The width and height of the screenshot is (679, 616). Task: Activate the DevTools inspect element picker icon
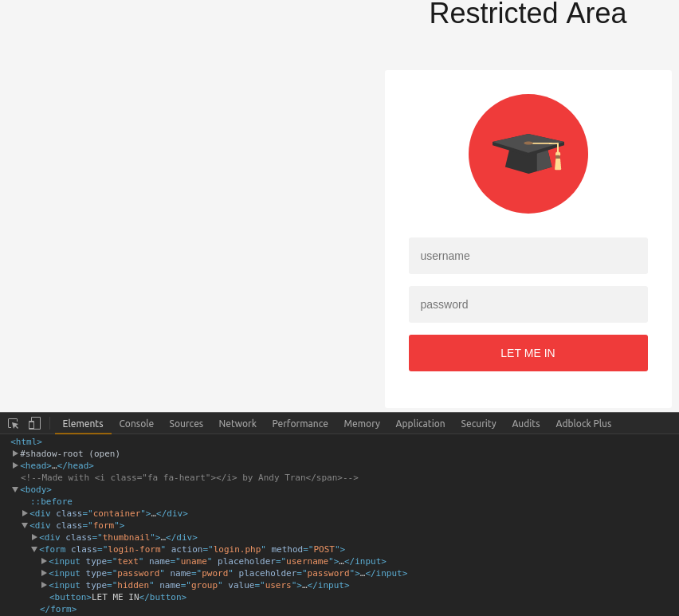tap(13, 423)
